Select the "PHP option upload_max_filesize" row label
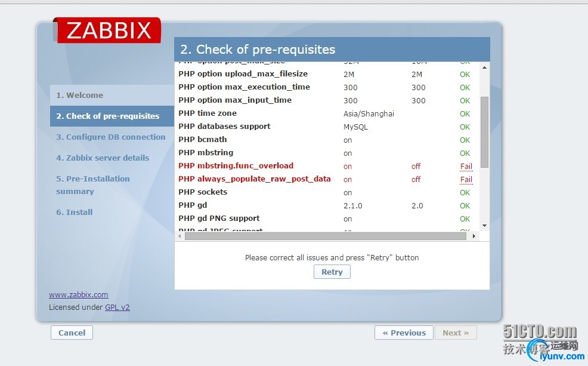This screenshot has height=366, width=588. coord(243,73)
